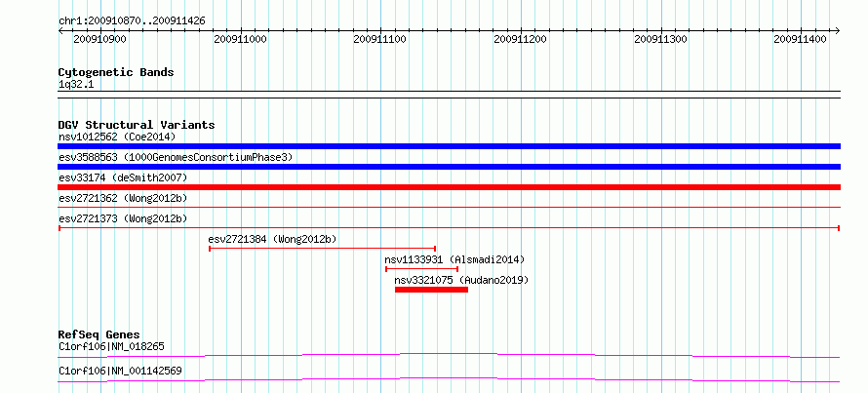Open variant label esv2721362 (Wong2012b)

(x=123, y=198)
